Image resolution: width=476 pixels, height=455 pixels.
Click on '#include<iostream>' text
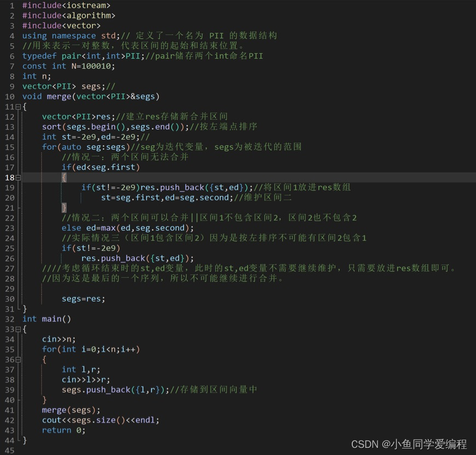pos(66,5)
